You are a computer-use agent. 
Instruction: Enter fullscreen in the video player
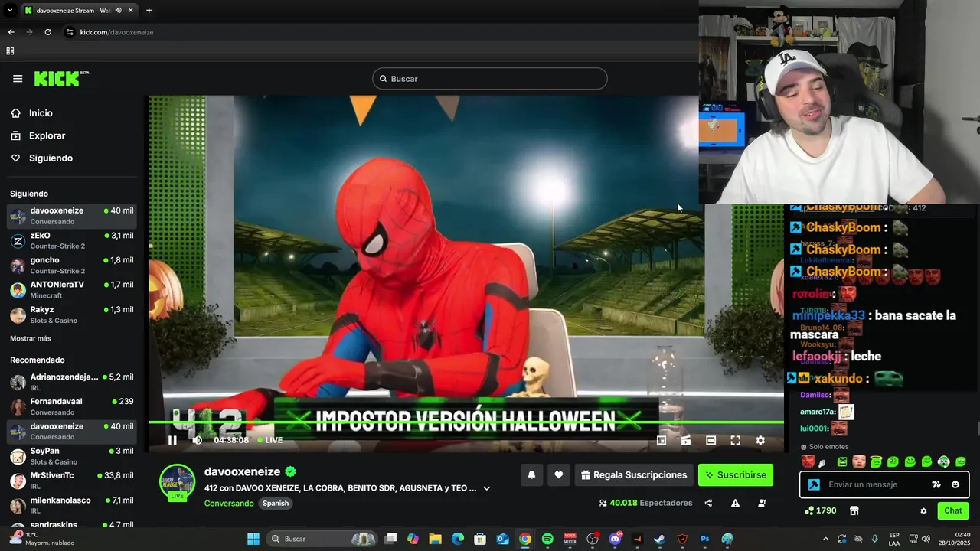(735, 440)
